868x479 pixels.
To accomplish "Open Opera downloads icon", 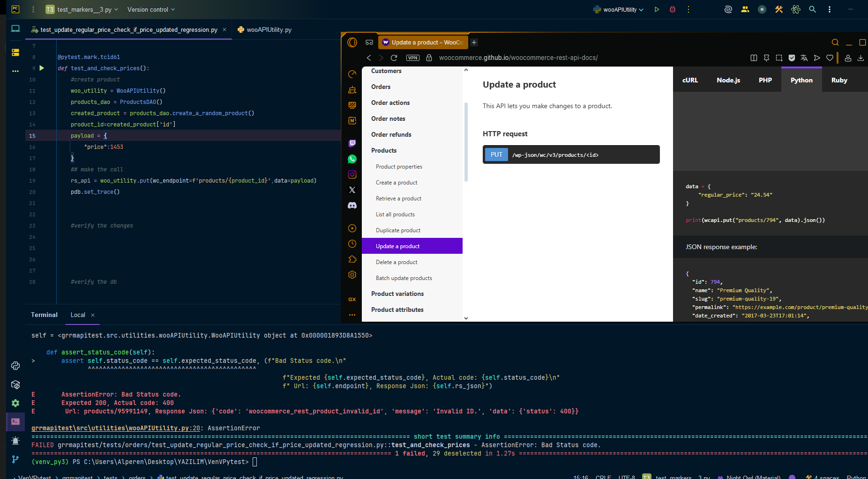I will click(x=861, y=58).
